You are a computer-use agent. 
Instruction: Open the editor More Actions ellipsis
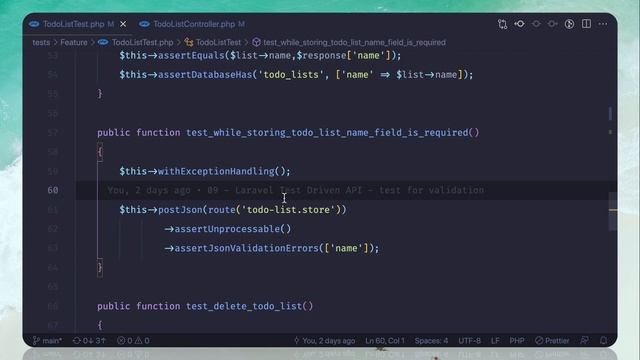click(x=603, y=24)
